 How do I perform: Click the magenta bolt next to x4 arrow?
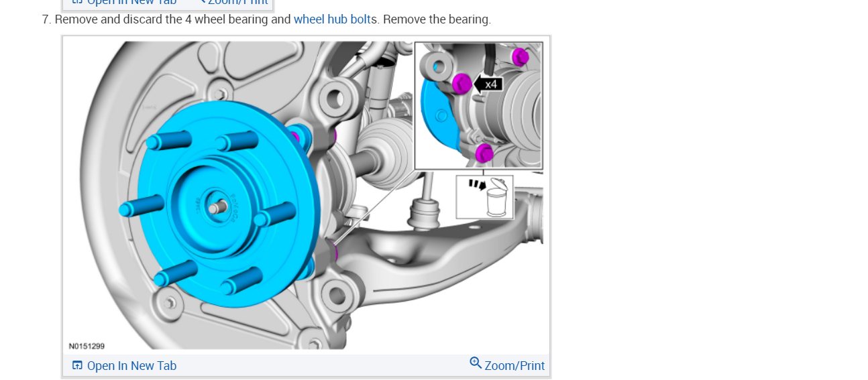pyautogui.click(x=462, y=84)
